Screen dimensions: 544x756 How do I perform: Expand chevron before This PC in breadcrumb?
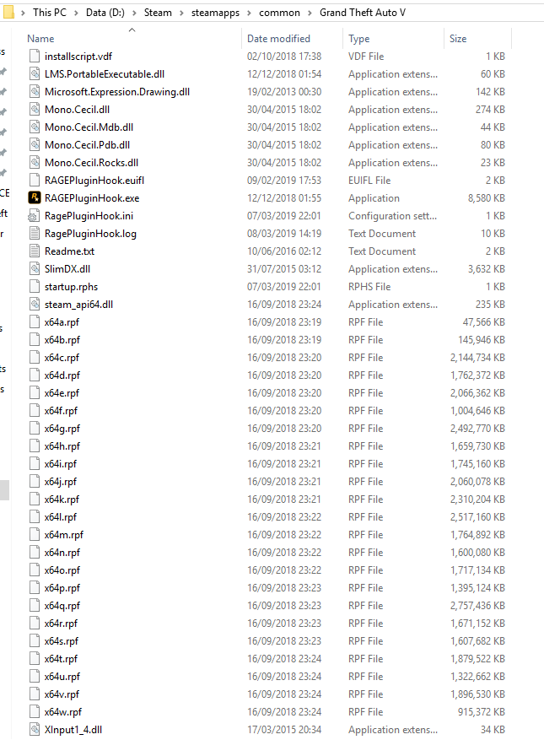(x=23, y=13)
